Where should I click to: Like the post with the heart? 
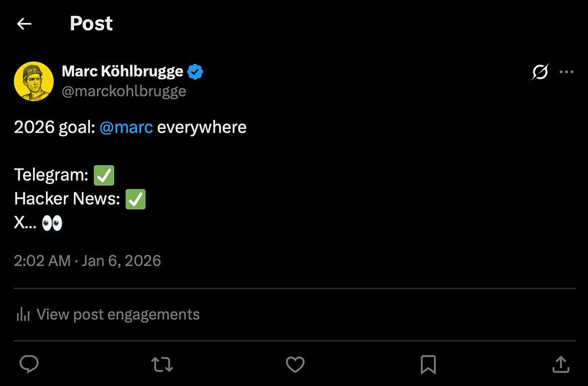(x=295, y=364)
